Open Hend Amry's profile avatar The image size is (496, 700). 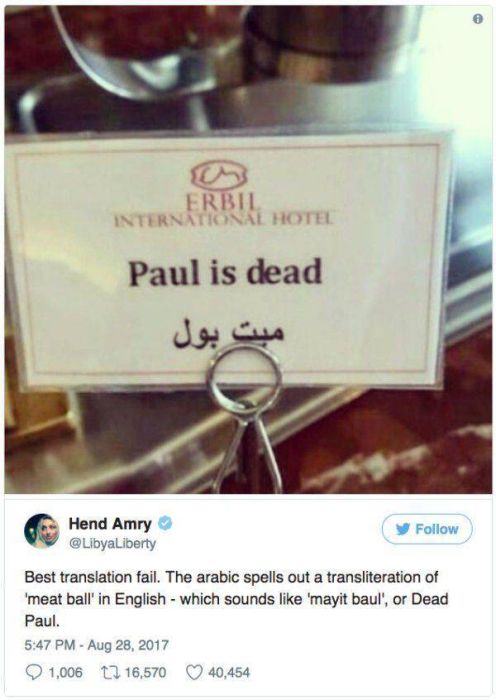pos(42,531)
